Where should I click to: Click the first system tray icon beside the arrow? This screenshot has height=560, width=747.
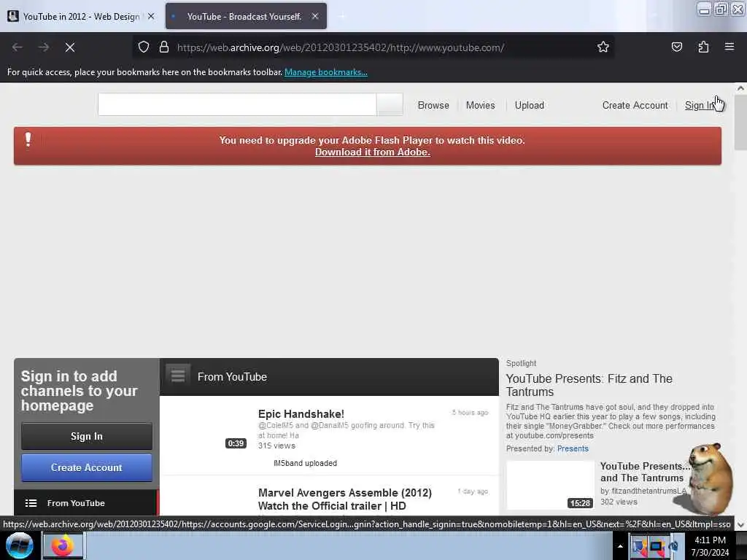[x=639, y=547]
